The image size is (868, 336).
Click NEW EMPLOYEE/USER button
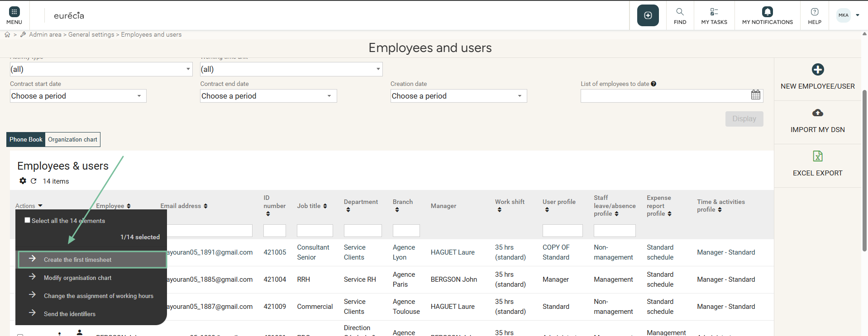[x=817, y=77]
